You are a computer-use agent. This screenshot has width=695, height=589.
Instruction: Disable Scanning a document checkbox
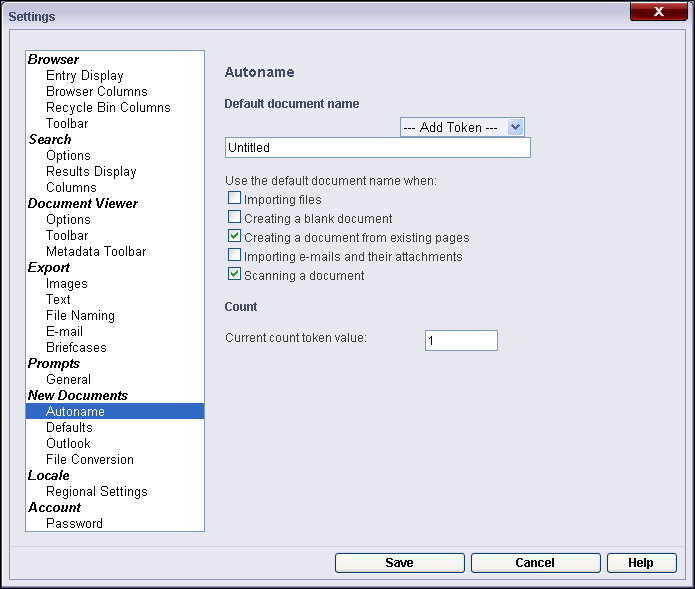pyautogui.click(x=234, y=274)
